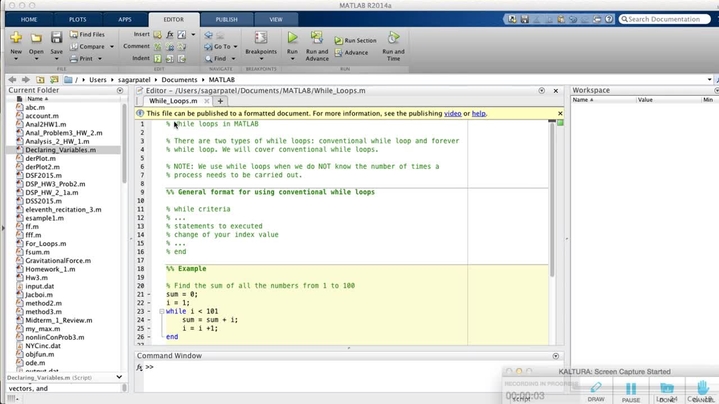719x404 pixels.
Task: Switch to the HOME ribbon tab
Action: pyautogui.click(x=29, y=20)
